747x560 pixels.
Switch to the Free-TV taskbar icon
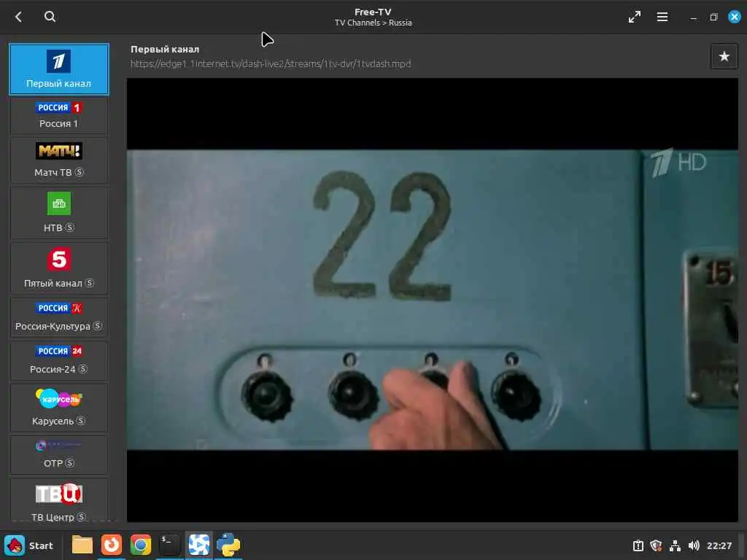(199, 545)
